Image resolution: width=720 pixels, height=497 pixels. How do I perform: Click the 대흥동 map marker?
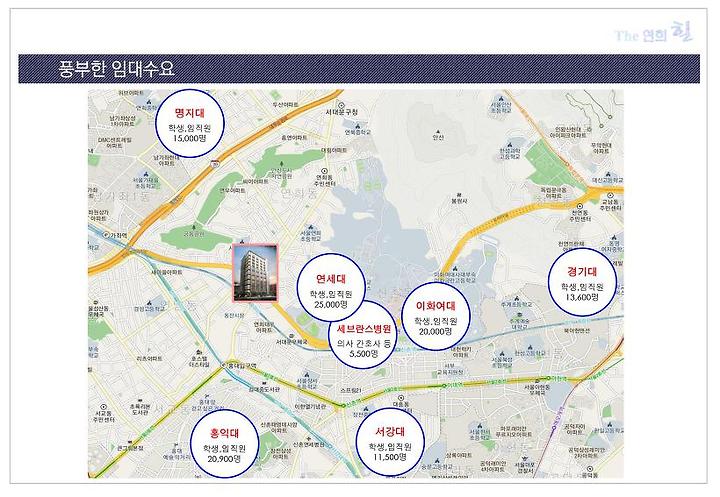[x=401, y=401]
